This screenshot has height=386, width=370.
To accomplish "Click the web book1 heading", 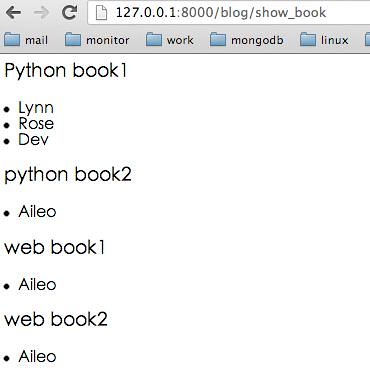I will (55, 248).
